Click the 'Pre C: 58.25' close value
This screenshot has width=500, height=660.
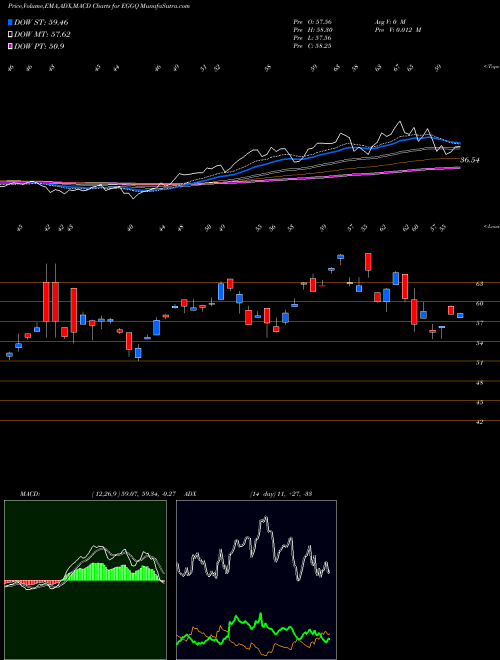click(312, 46)
